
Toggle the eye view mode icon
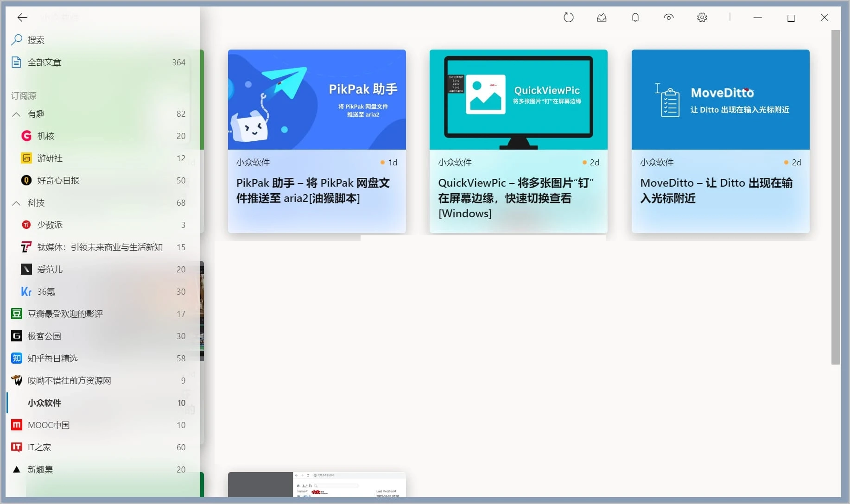[x=668, y=18]
